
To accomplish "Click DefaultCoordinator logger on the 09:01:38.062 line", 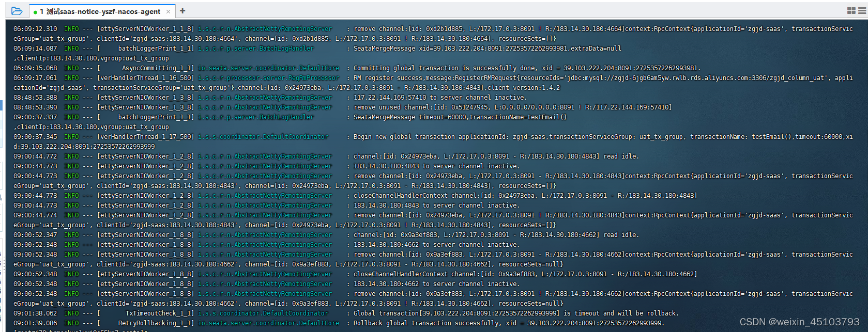I will coord(263,313).
